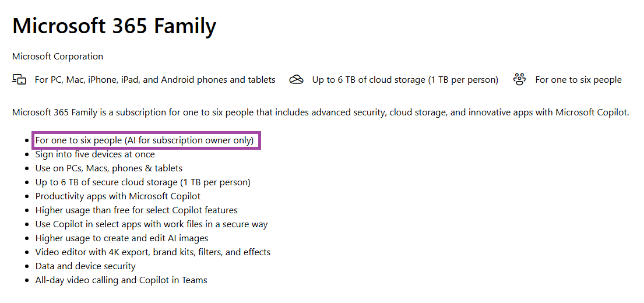Click the Microsoft 365 Family heading
644x303 pixels.
pos(114,26)
